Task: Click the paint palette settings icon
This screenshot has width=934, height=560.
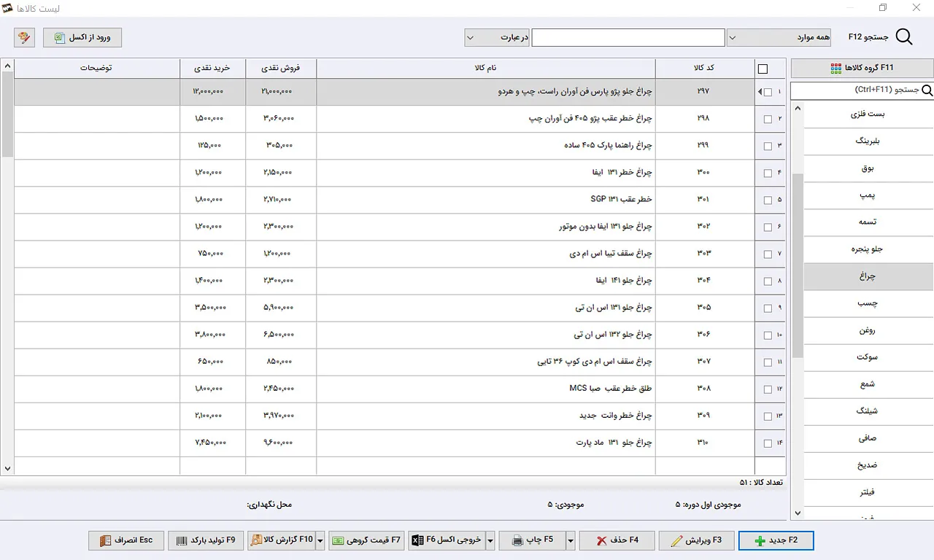Action: click(x=25, y=37)
